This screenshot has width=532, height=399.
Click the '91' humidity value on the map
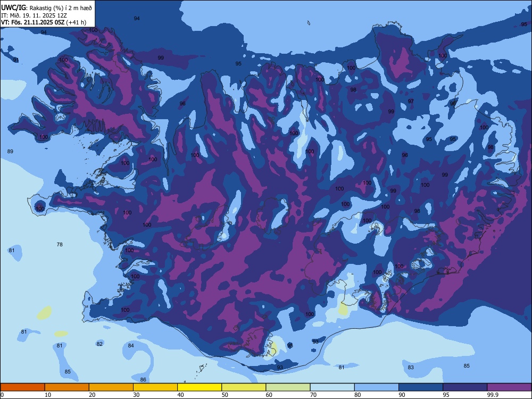(x=16, y=60)
